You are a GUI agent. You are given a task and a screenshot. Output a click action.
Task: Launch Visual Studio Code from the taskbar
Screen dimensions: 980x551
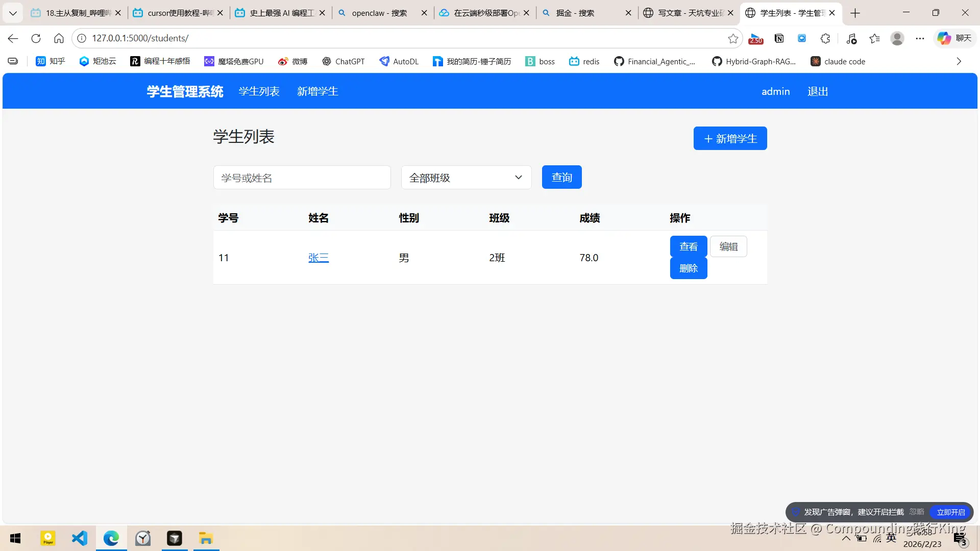click(80, 538)
